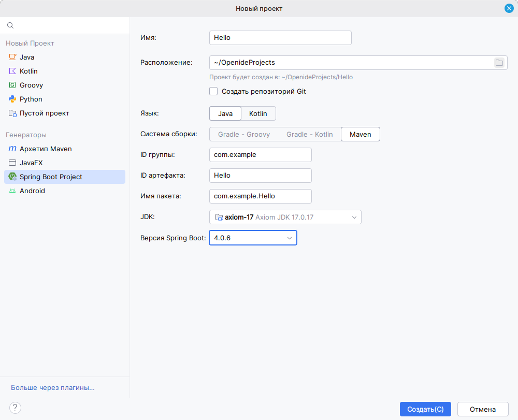Select the Kotlin project icon
Viewport: 518px width, 420px height.
coord(12,71)
